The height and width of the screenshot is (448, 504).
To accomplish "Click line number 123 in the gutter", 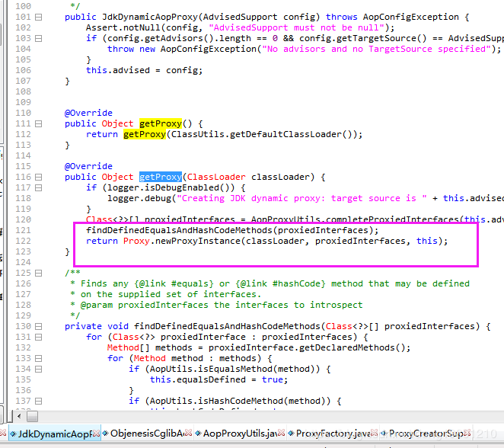I will [x=23, y=252].
